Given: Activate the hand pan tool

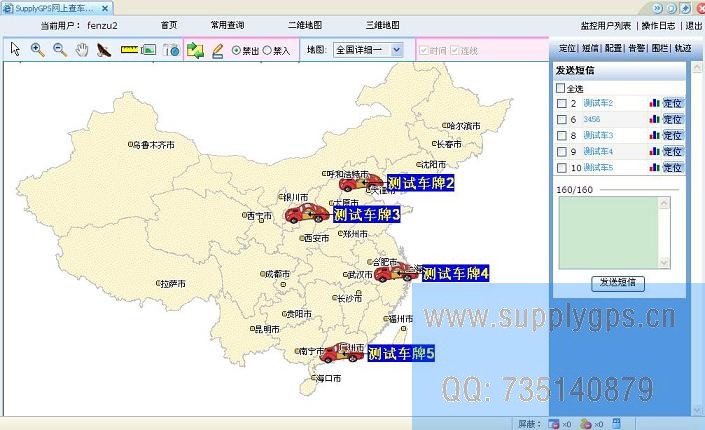Looking at the screenshot, I should 81,49.
